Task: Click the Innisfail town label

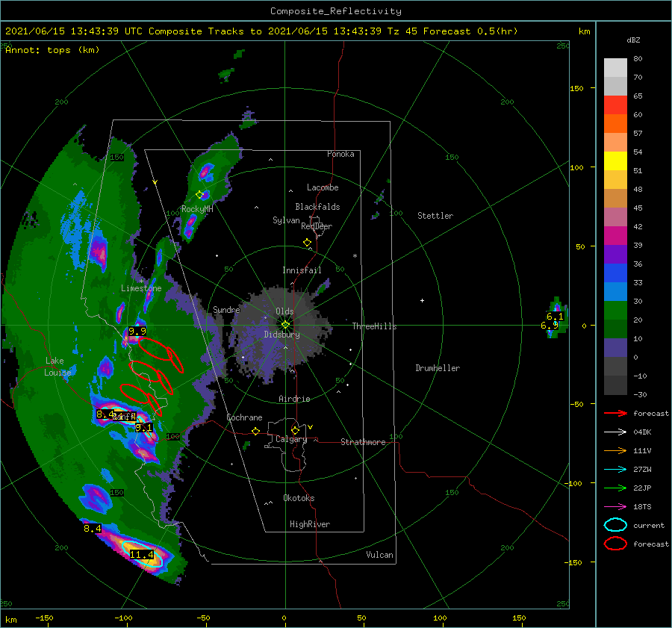Action: click(x=302, y=270)
